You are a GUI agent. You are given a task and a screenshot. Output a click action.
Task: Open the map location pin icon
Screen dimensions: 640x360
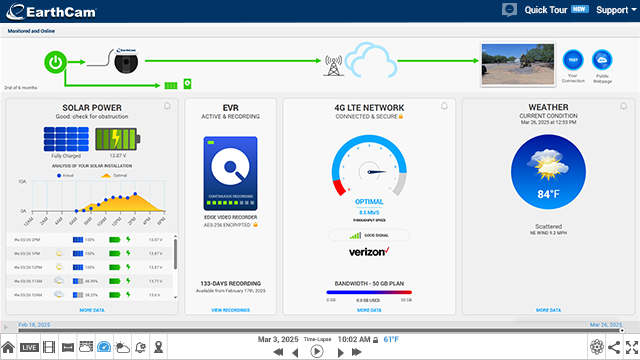(x=158, y=347)
